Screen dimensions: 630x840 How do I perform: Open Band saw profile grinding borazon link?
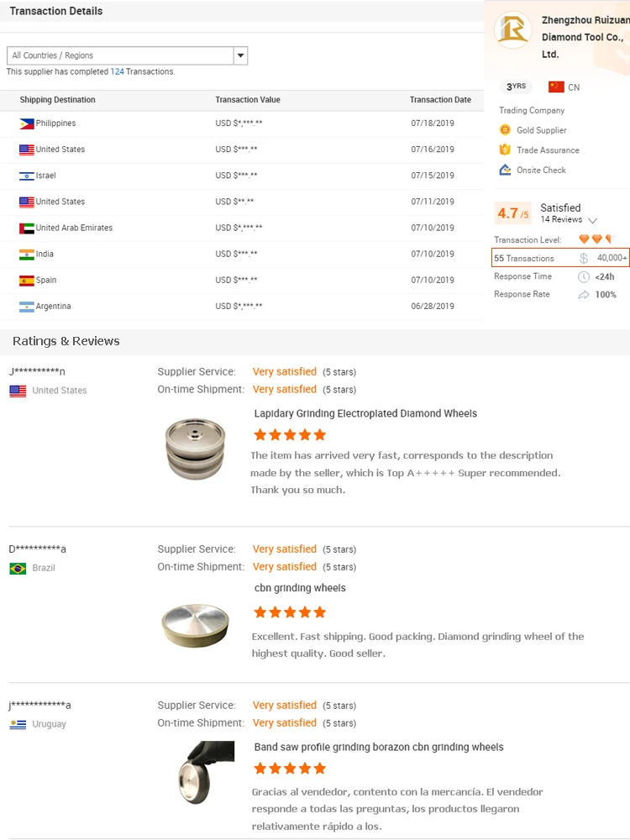pyautogui.click(x=379, y=747)
